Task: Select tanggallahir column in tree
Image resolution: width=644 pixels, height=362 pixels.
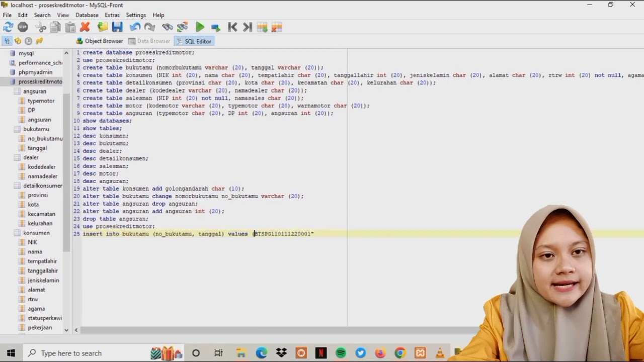Action: point(43,271)
